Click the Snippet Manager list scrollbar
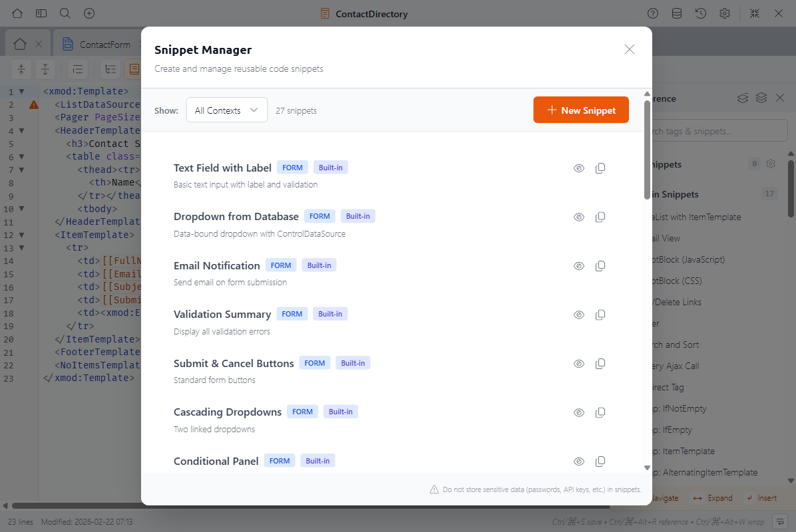 [647, 150]
